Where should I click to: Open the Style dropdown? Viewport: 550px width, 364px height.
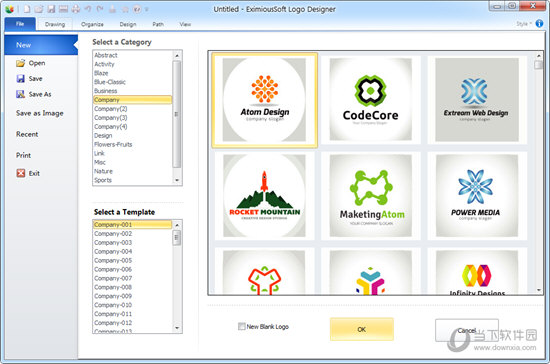click(524, 23)
